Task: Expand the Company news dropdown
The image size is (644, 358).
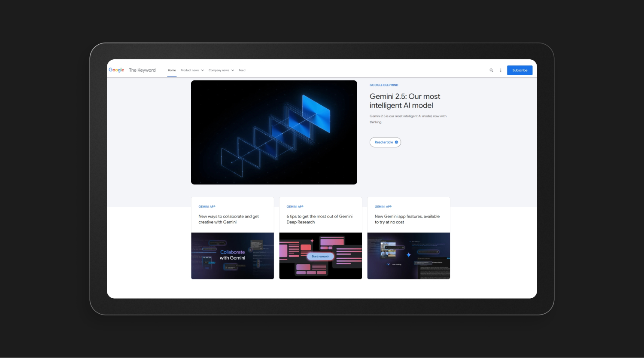Action: (221, 70)
